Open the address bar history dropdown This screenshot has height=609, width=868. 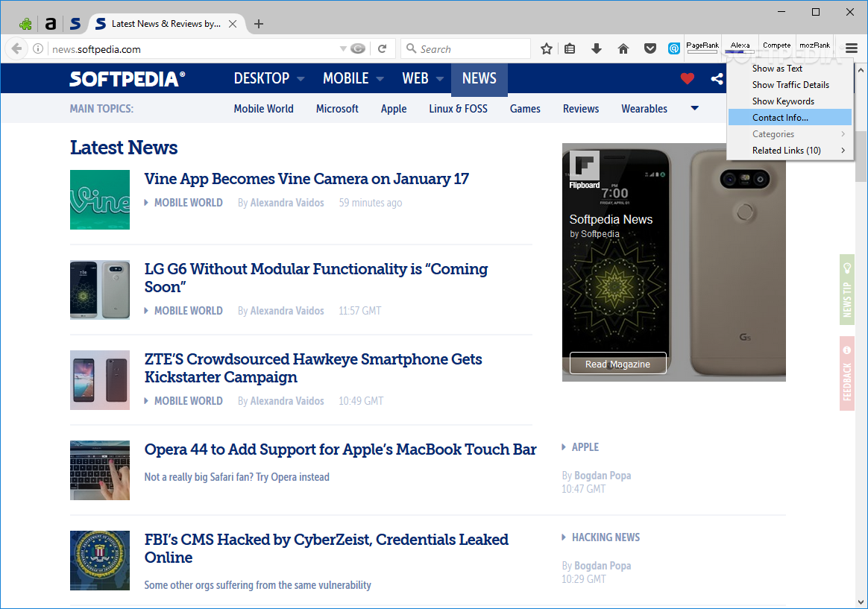(x=343, y=48)
